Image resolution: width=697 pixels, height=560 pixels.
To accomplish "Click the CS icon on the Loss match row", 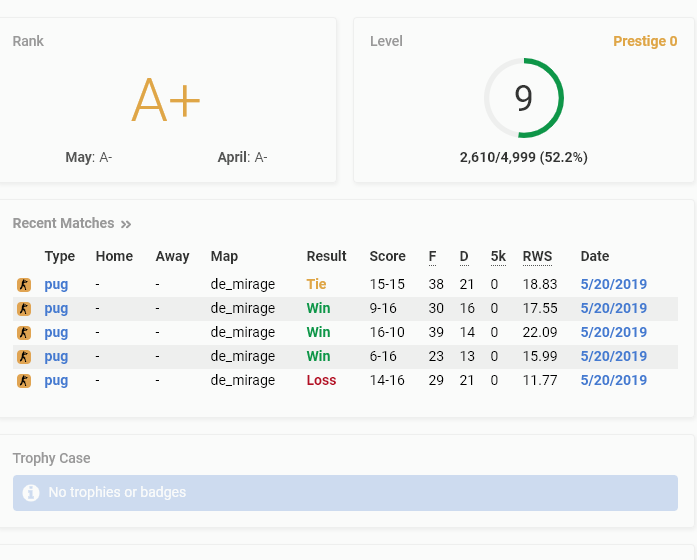I will click(x=24, y=380).
